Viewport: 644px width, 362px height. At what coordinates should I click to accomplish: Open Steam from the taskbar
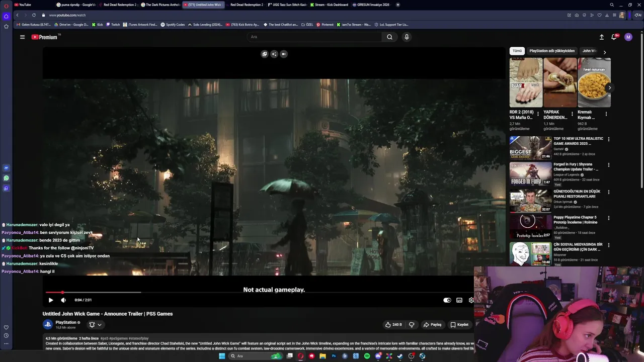400,356
